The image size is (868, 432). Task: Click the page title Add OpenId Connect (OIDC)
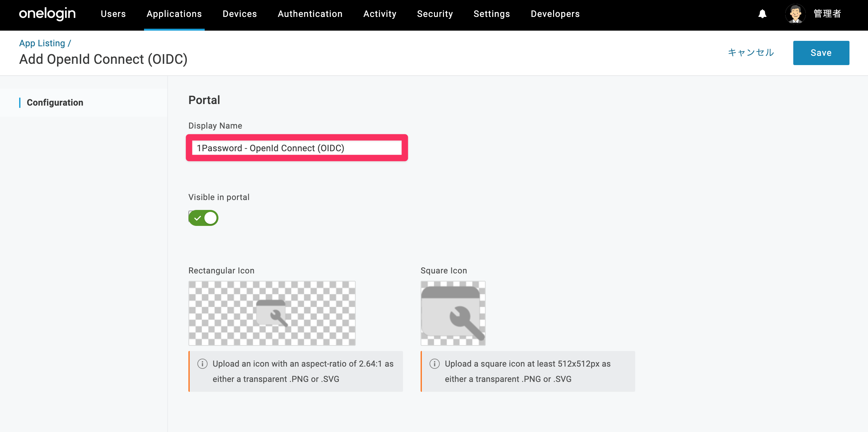click(103, 59)
